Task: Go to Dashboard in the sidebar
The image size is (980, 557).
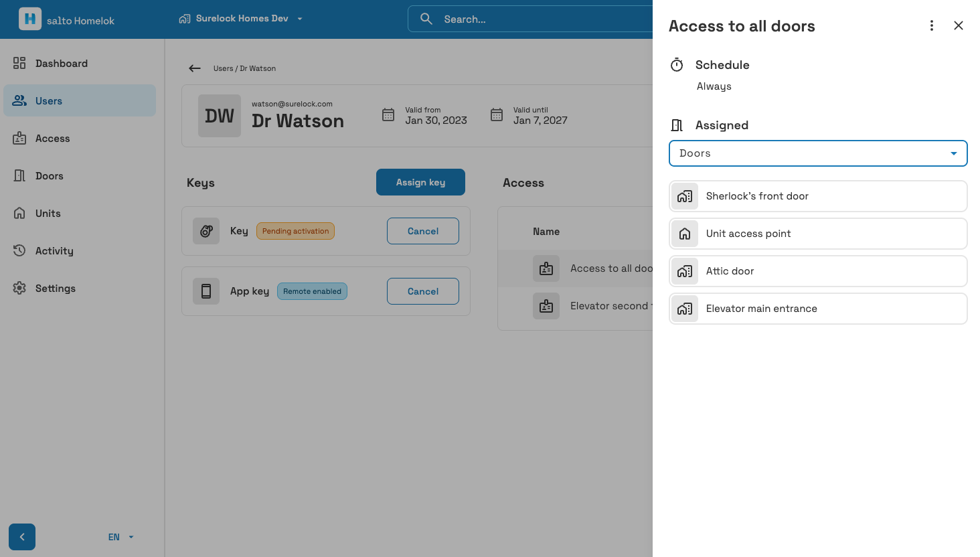Action: (x=80, y=64)
